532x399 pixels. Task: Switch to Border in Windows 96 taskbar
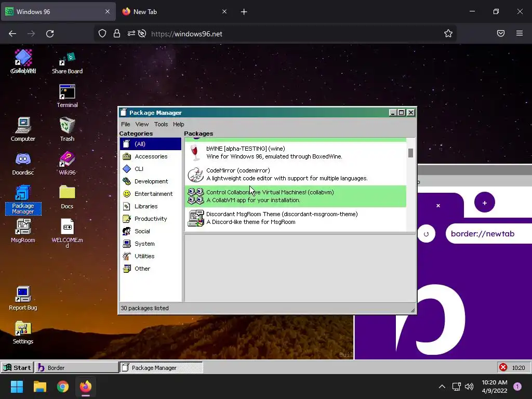click(x=77, y=367)
